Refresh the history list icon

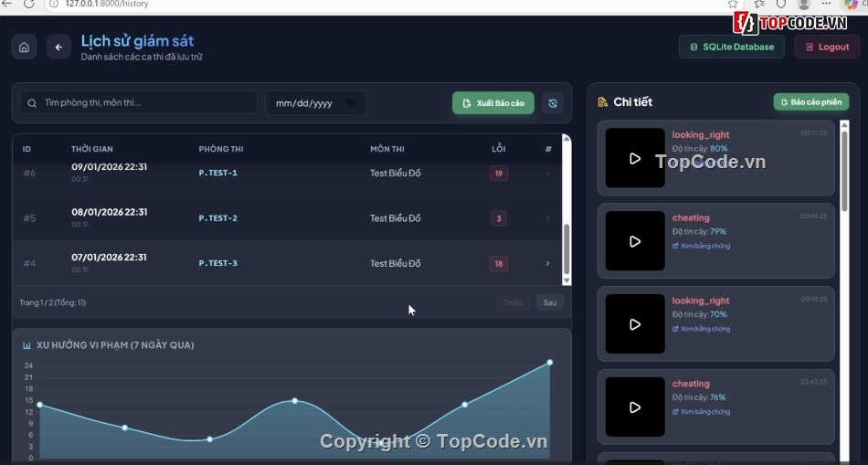click(553, 103)
